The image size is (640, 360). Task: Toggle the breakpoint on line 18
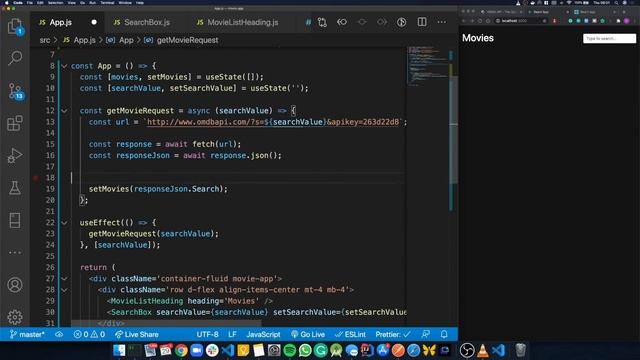[x=36, y=178]
